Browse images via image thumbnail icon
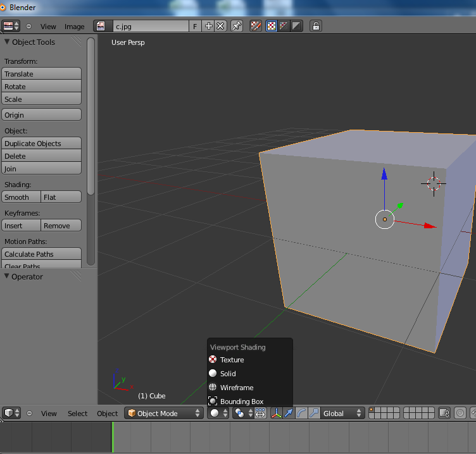476x454 pixels. pos(101,26)
